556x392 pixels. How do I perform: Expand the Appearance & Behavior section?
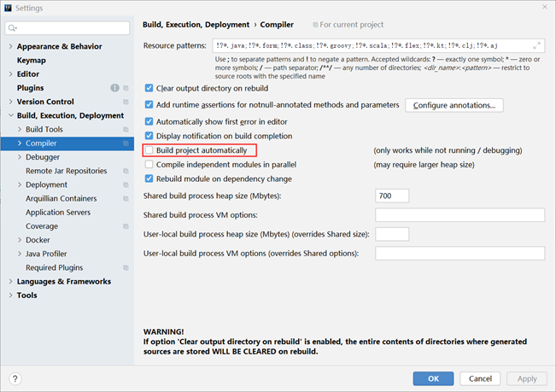pyautogui.click(x=9, y=46)
